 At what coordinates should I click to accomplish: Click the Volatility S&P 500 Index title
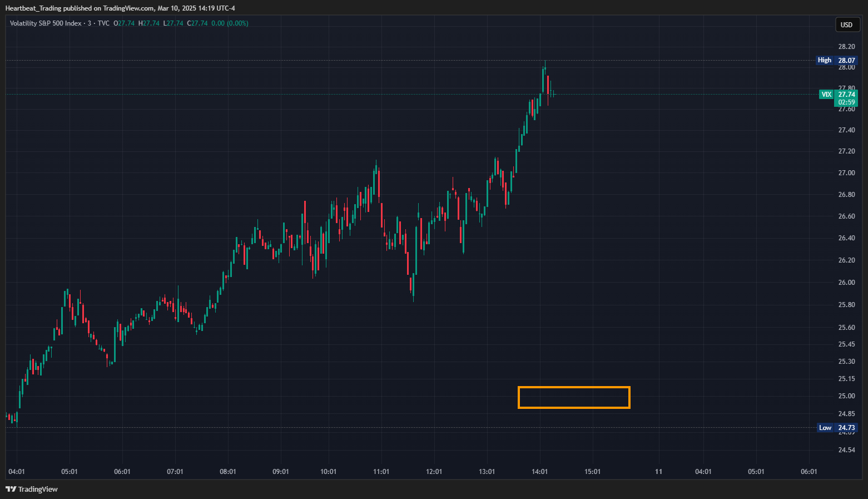click(46, 23)
